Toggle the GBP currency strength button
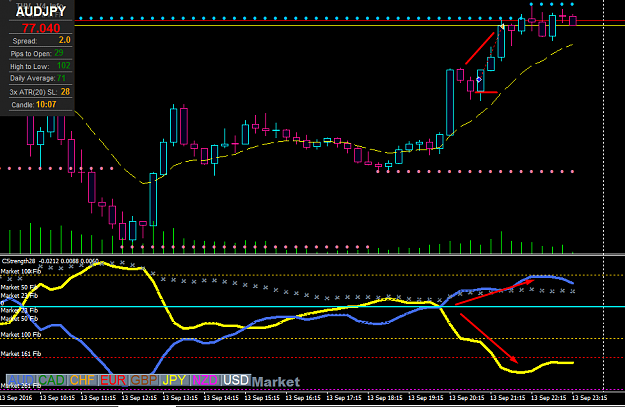This screenshot has height=407, width=625. coord(144,380)
